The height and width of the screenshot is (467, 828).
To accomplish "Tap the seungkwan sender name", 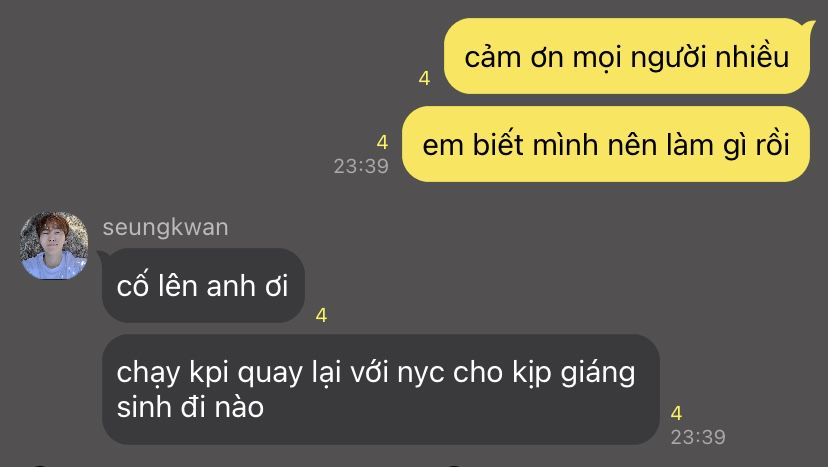I will coord(165,227).
